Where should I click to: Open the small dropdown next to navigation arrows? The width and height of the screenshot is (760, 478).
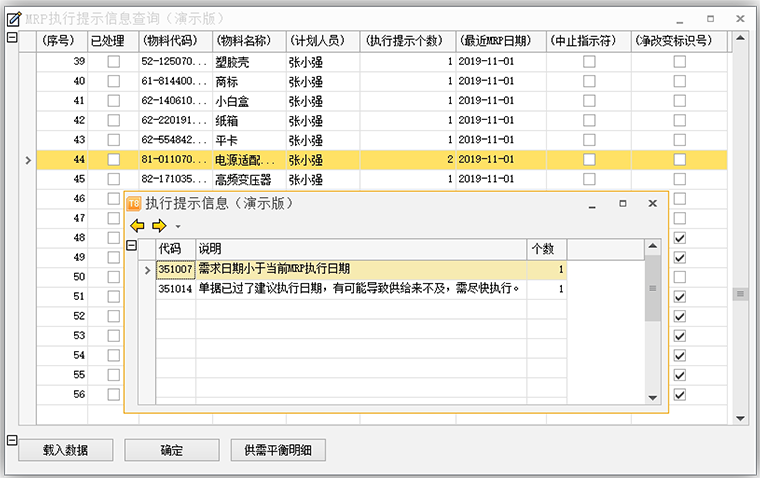click(178, 226)
